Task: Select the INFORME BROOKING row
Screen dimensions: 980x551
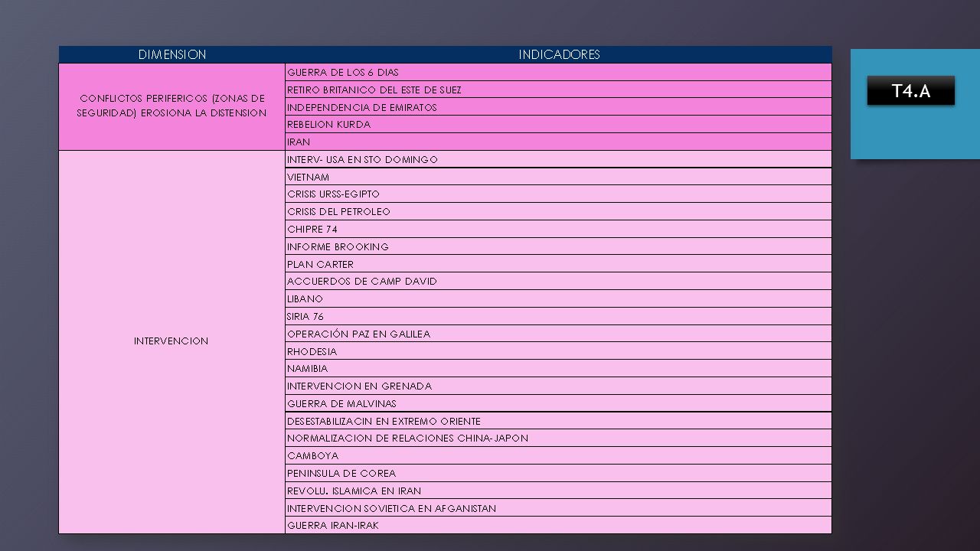Action: [558, 246]
